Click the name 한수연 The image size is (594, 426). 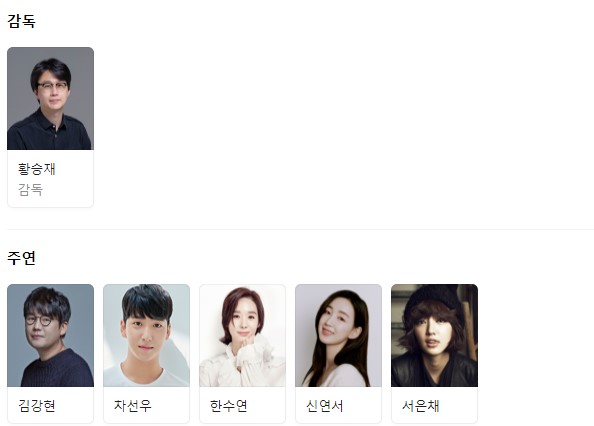228,406
